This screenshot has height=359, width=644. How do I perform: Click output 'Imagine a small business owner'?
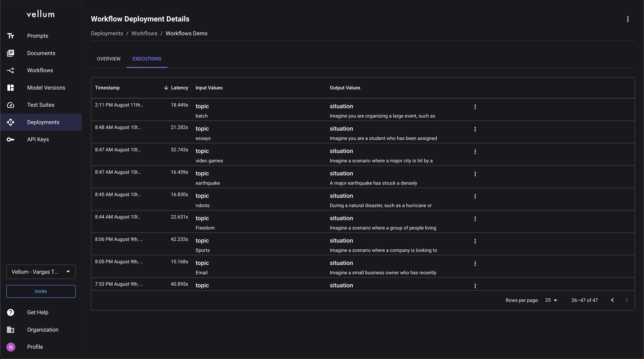[x=383, y=273]
